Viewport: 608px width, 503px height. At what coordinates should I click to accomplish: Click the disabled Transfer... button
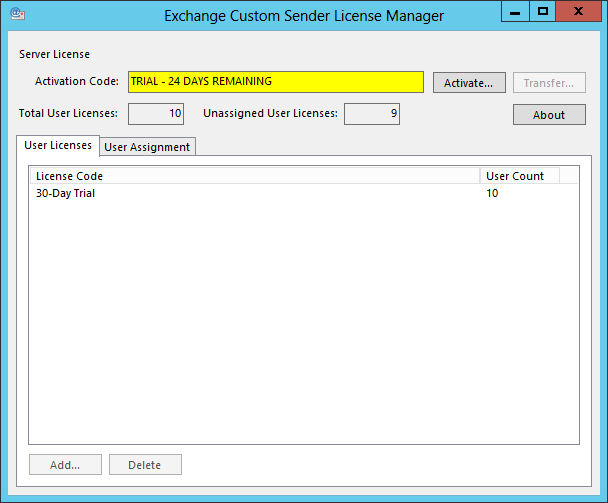pyautogui.click(x=549, y=83)
